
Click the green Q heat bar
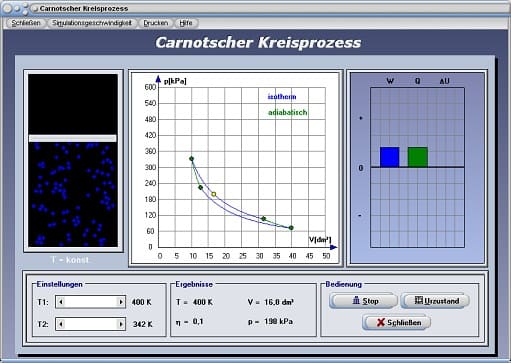point(418,157)
